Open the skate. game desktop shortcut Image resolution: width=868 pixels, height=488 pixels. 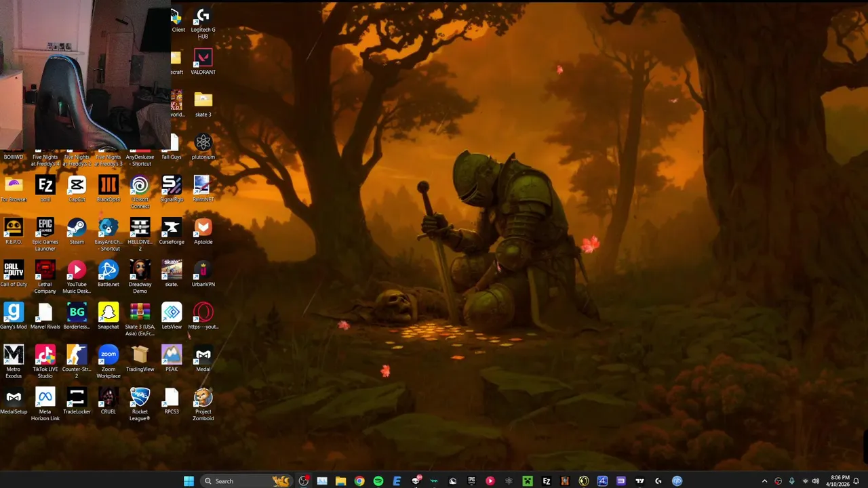[x=172, y=274]
